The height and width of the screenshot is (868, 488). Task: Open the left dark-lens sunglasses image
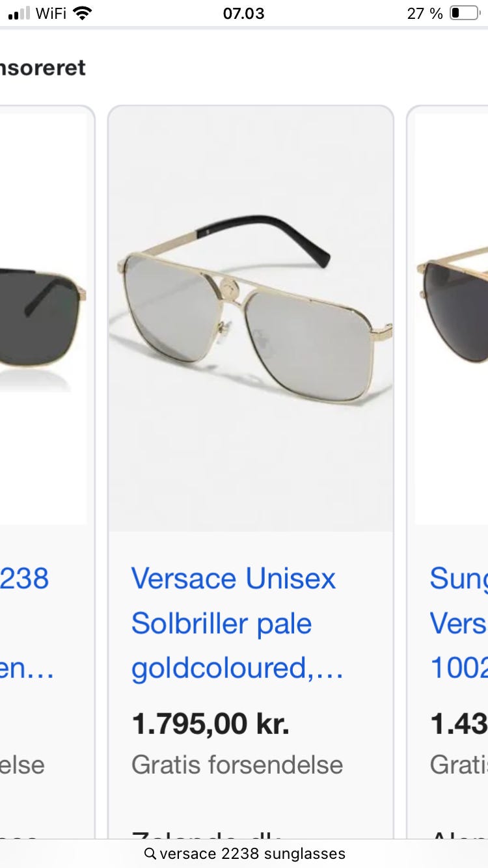pyautogui.click(x=43, y=319)
